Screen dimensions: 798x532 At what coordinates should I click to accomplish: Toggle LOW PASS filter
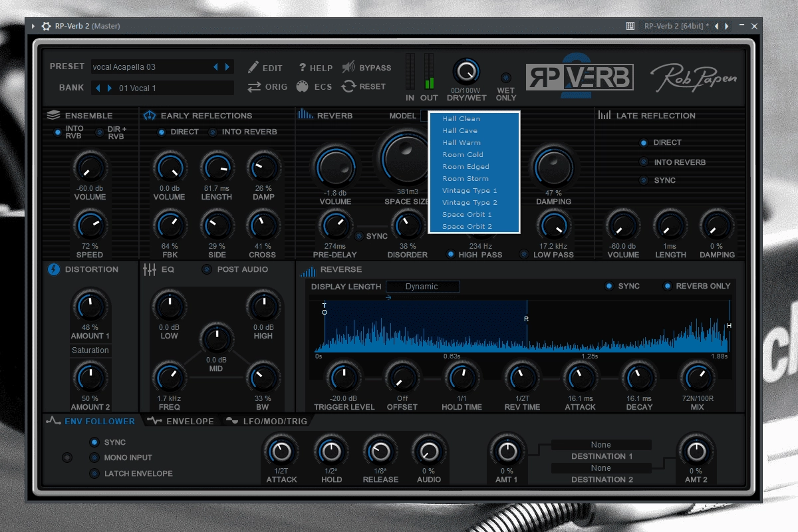coord(524,255)
